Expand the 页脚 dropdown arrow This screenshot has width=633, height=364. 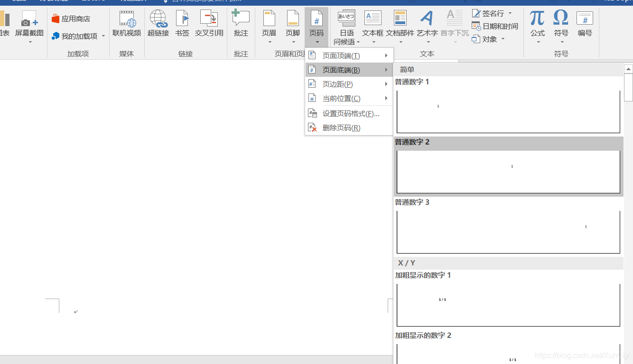pyautogui.click(x=293, y=42)
